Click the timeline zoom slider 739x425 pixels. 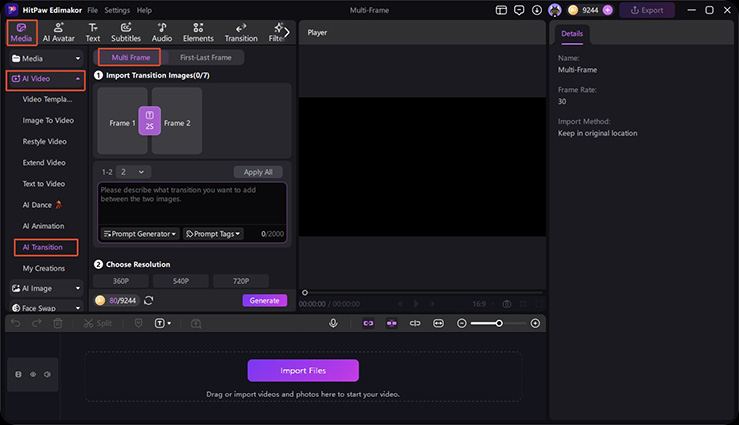[498, 323]
